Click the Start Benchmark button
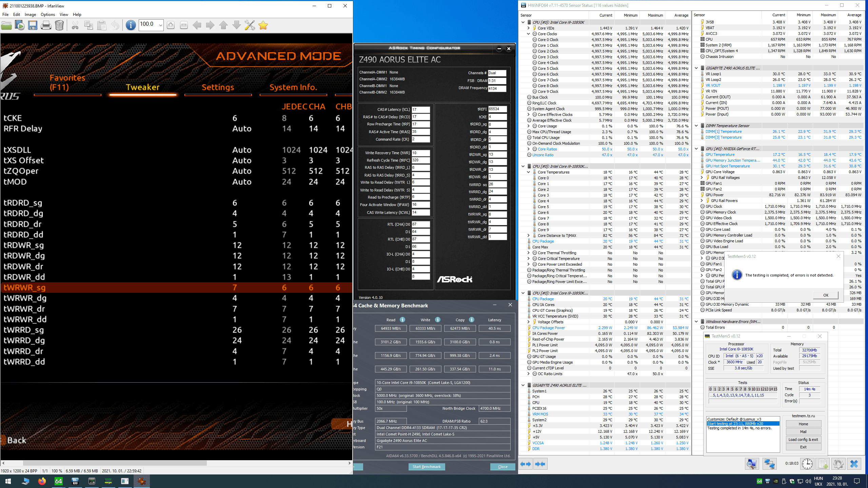Image resolution: width=868 pixels, height=488 pixels. 427,467
